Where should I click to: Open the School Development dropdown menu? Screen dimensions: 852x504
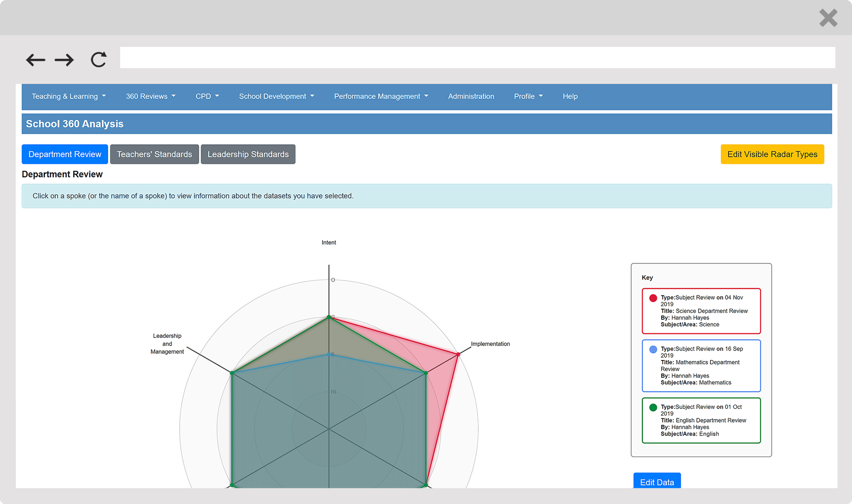[277, 96]
